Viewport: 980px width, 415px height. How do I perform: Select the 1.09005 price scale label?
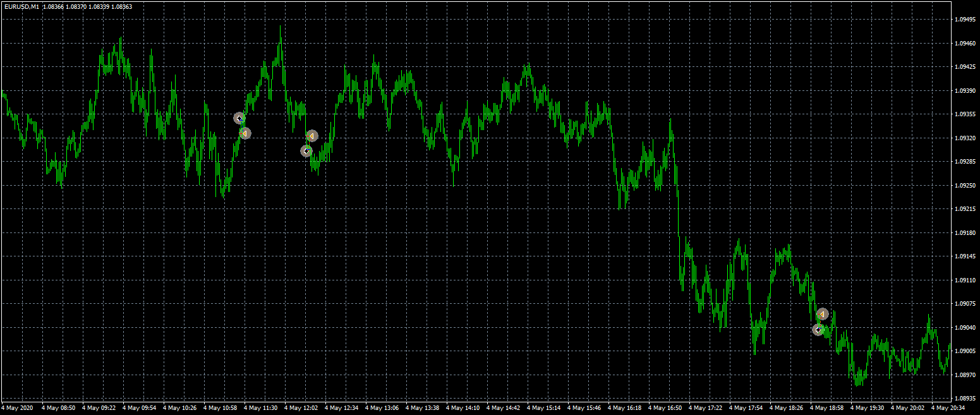(967, 351)
